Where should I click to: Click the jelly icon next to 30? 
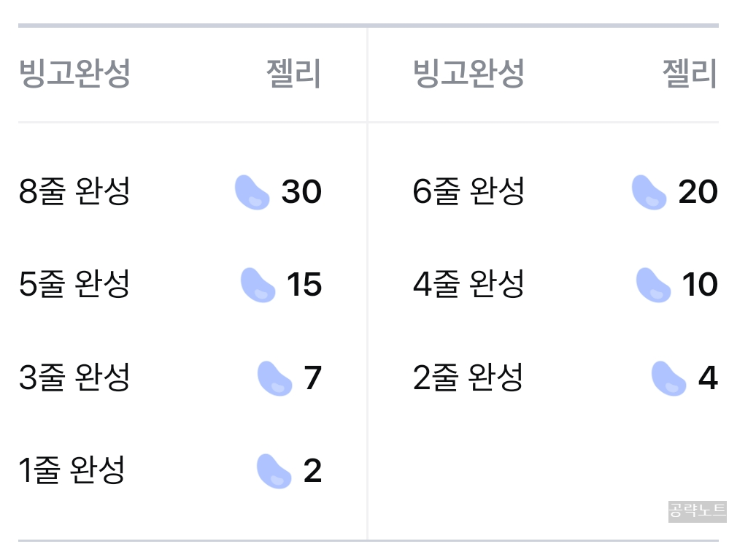[252, 192]
